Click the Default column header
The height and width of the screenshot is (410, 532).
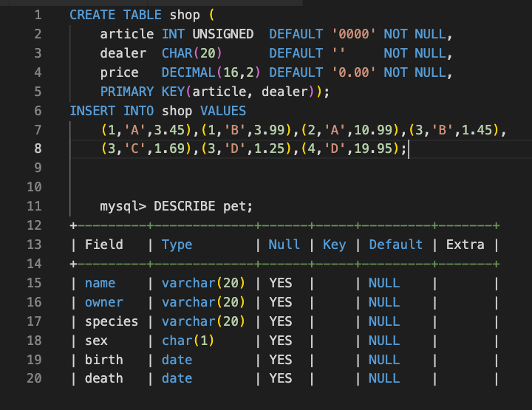(395, 245)
